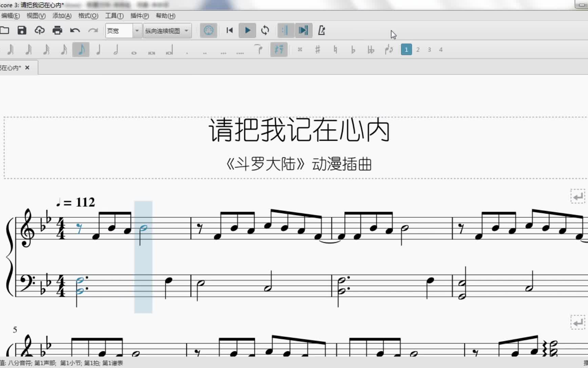588x368 pixels.
Task: Redo the last undone action
Action: (93, 31)
